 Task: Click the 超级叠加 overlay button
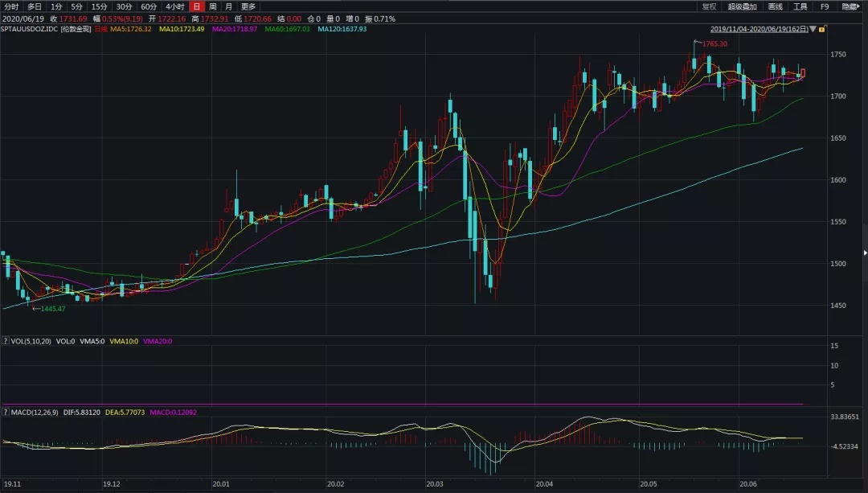coord(743,6)
